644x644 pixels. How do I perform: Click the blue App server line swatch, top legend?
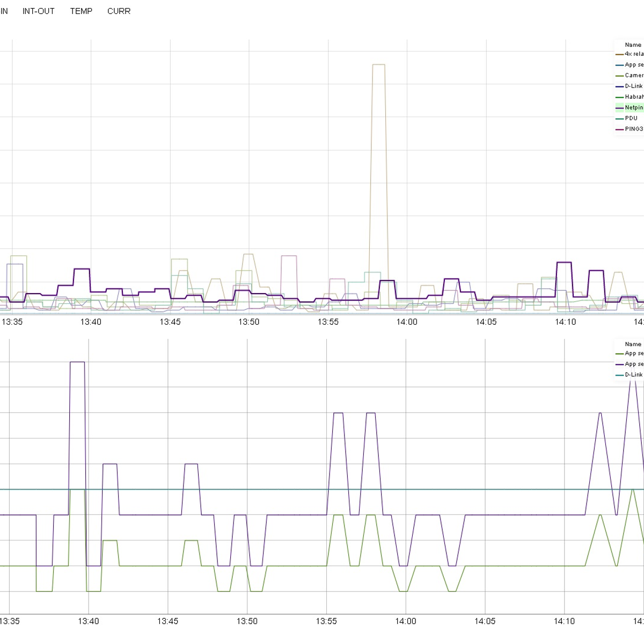[619, 65]
